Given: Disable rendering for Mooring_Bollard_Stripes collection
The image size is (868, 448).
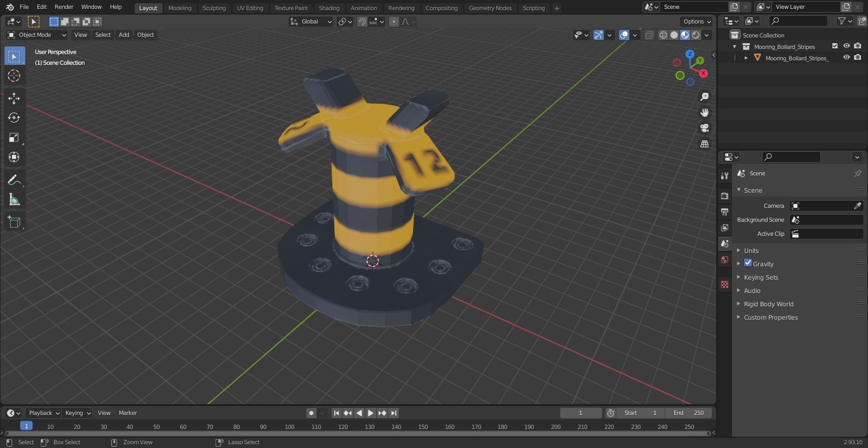Looking at the screenshot, I should pyautogui.click(x=858, y=46).
